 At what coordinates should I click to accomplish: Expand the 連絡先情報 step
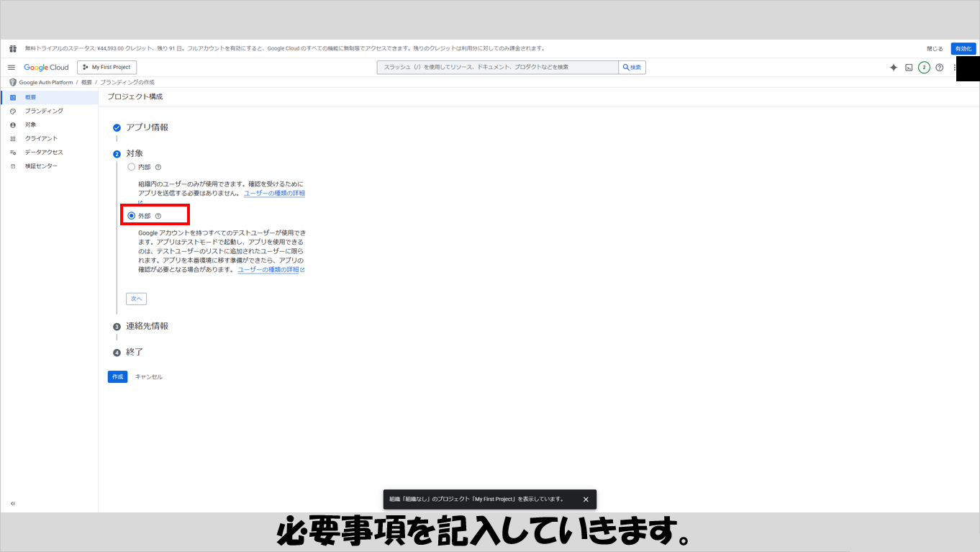tap(147, 326)
